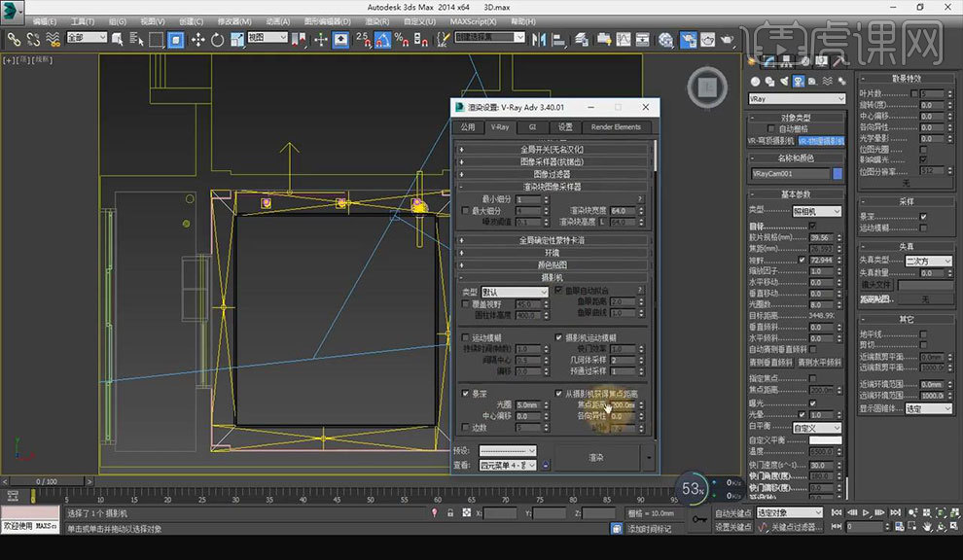This screenshot has height=560, width=963.
Task: Select the Link tool in main toolbar
Action: click(14, 40)
